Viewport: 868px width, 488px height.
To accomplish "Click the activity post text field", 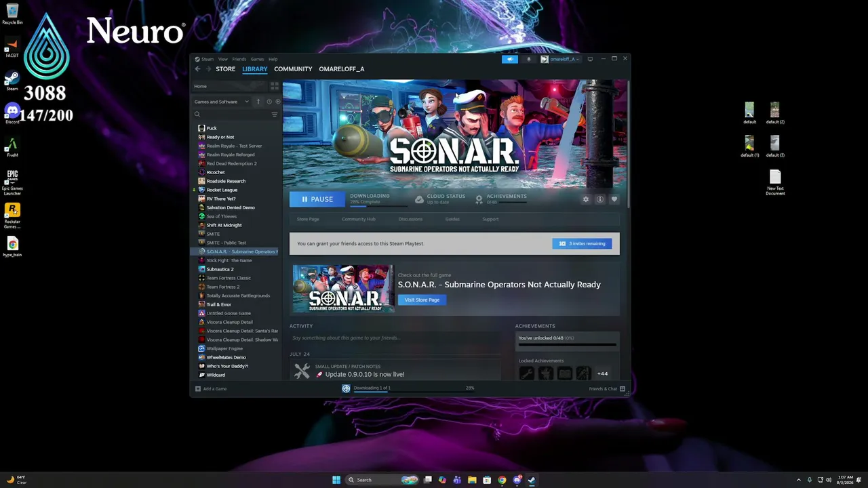I will pos(395,338).
